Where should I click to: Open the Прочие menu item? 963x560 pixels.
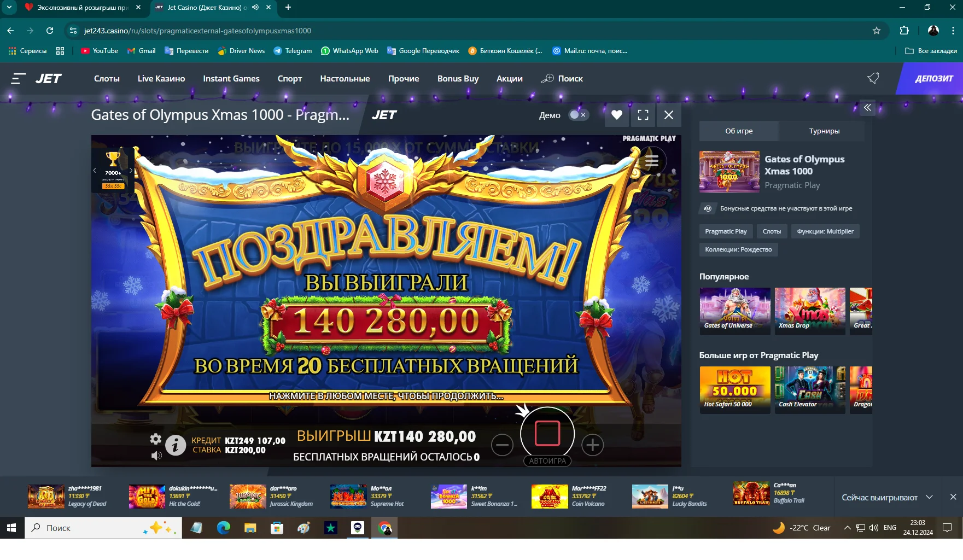404,79
